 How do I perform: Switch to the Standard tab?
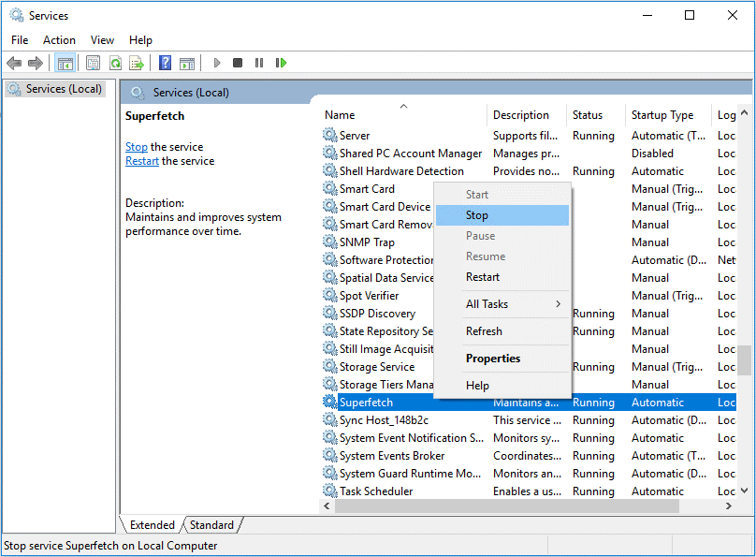(x=211, y=524)
